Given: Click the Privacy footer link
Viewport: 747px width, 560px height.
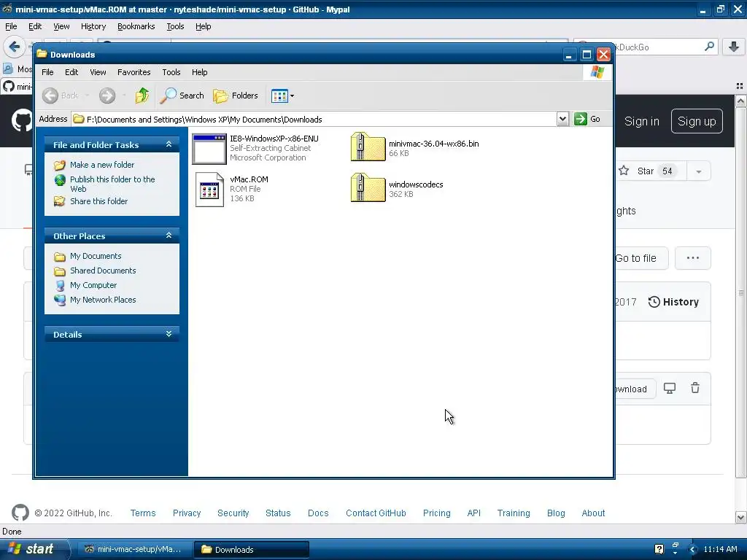Looking at the screenshot, I should click(x=187, y=513).
